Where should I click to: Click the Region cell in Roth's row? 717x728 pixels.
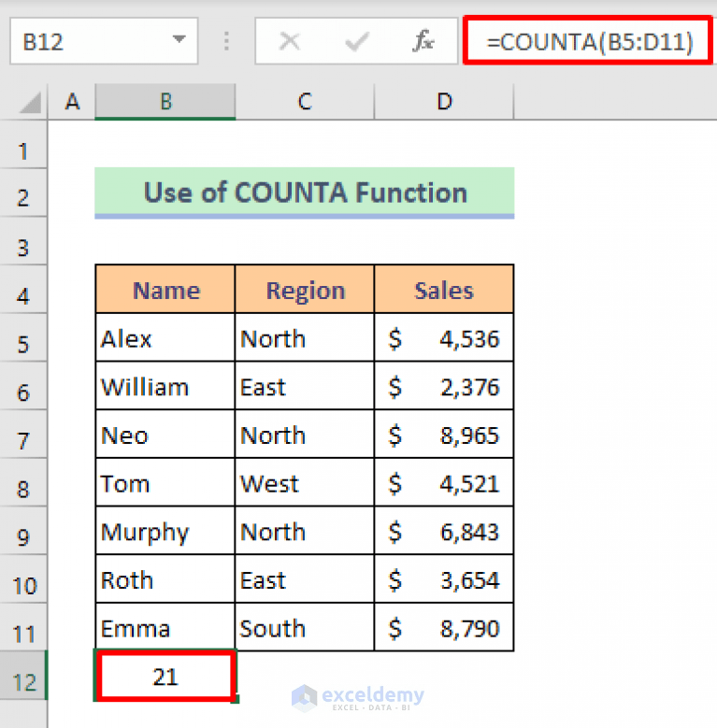point(305,579)
